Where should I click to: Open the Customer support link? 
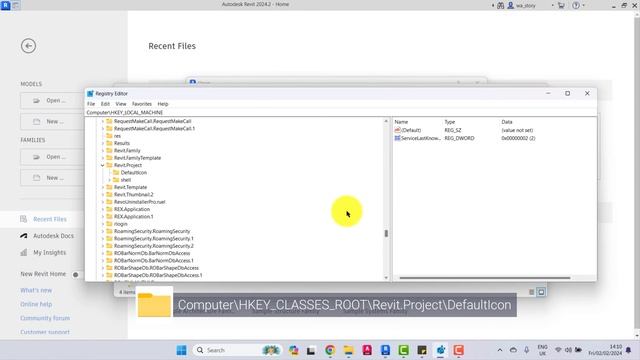click(45, 332)
